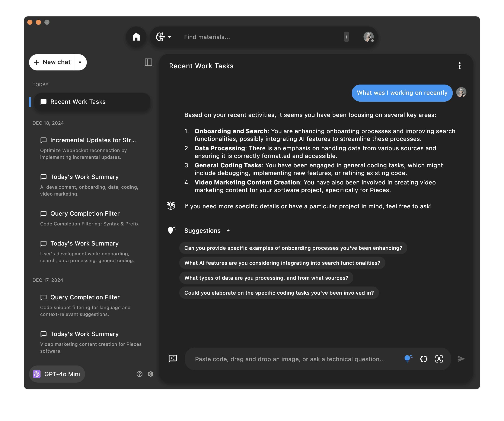Collapse the Suggestions section
The height and width of the screenshot is (421, 504).
point(228,231)
